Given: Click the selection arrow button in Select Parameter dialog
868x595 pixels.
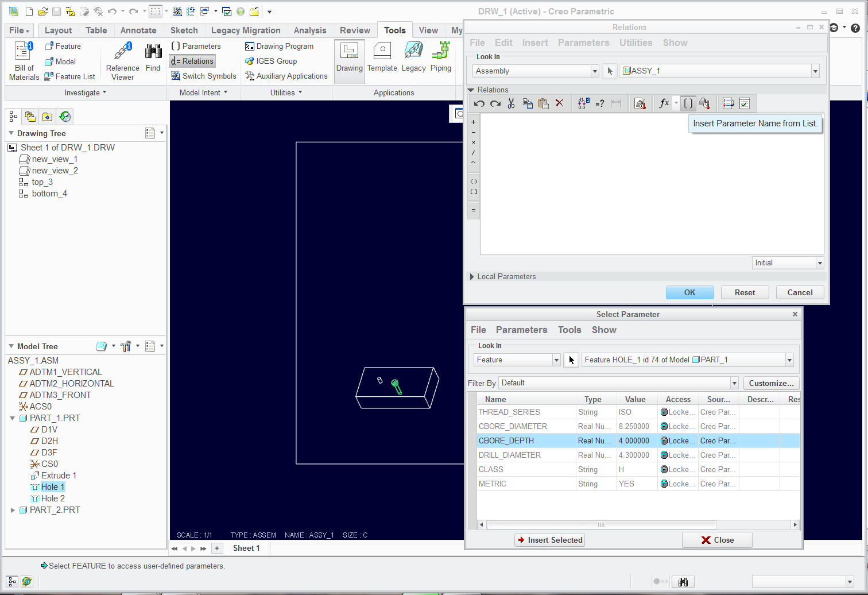Looking at the screenshot, I should 571,360.
